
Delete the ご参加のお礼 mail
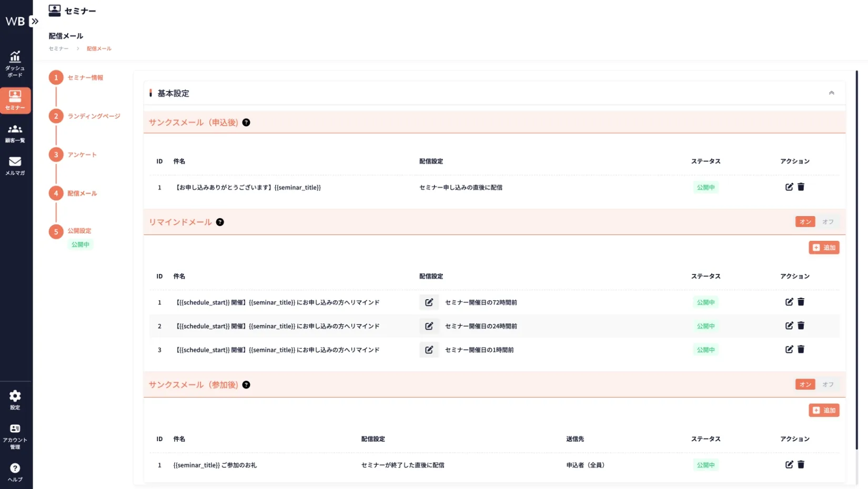[801, 464]
